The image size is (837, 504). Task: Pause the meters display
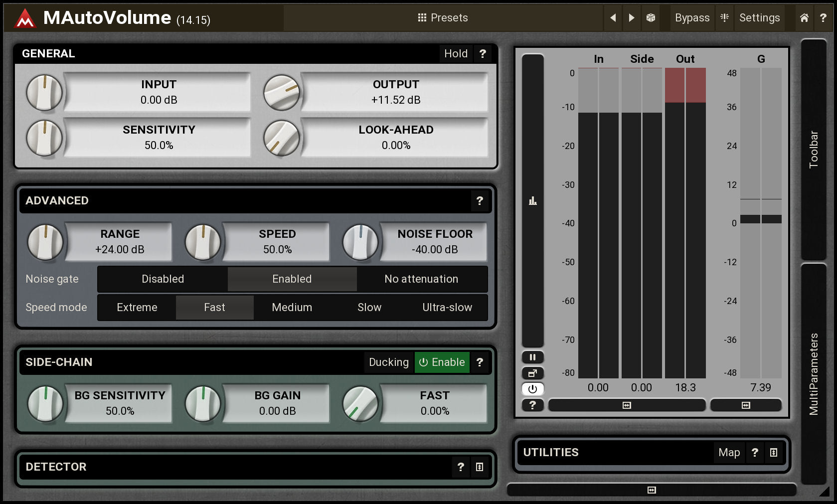(x=532, y=357)
